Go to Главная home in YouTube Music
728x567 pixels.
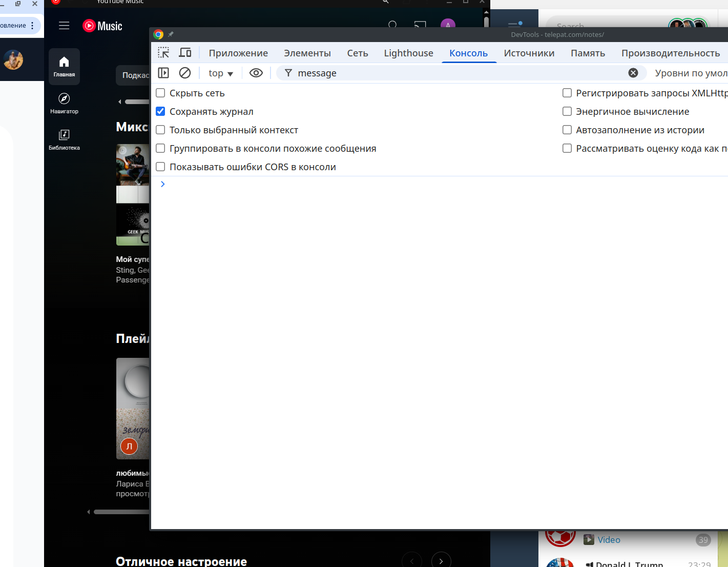pyautogui.click(x=64, y=67)
